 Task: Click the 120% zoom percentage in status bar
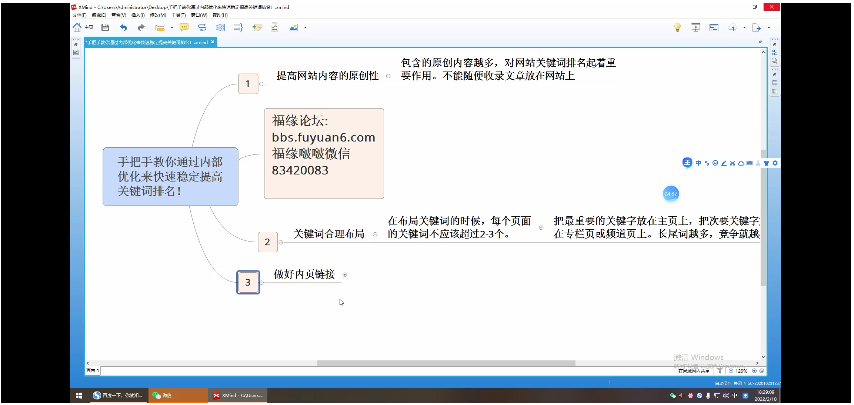pos(742,371)
